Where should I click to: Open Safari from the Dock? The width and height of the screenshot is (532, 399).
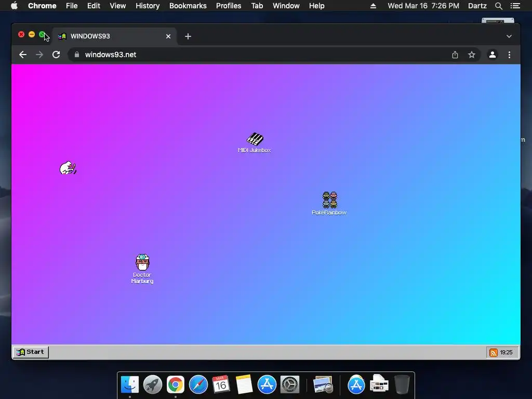coord(198,384)
